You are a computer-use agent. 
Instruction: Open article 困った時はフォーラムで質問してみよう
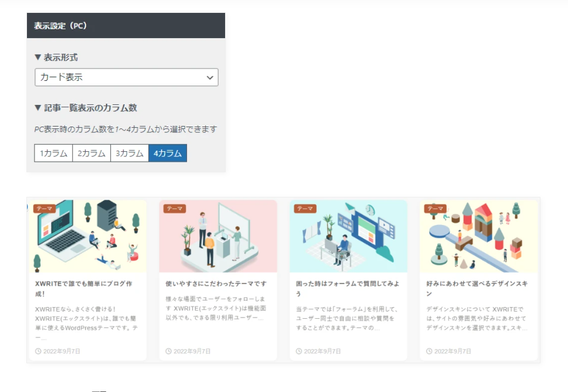pyautogui.click(x=348, y=288)
